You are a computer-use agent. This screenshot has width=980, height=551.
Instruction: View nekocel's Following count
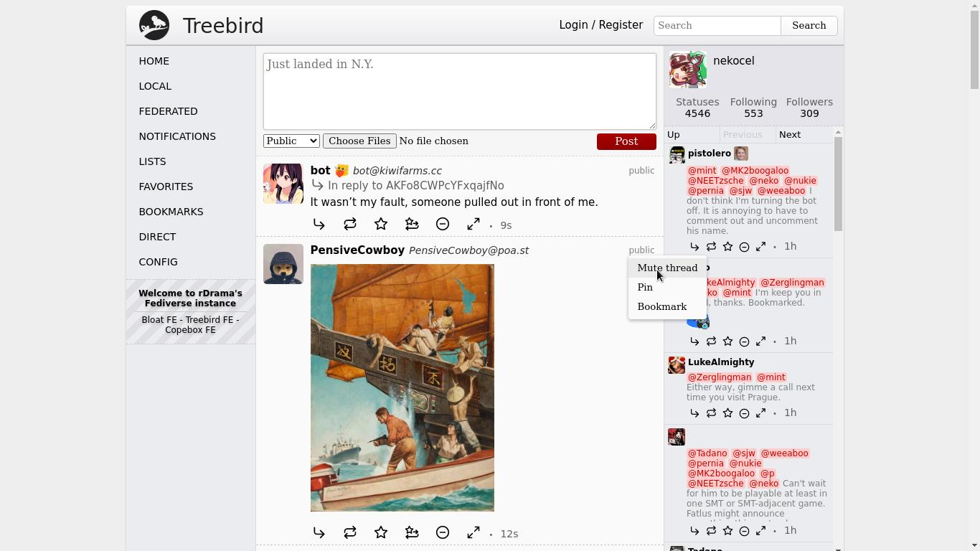point(753,108)
